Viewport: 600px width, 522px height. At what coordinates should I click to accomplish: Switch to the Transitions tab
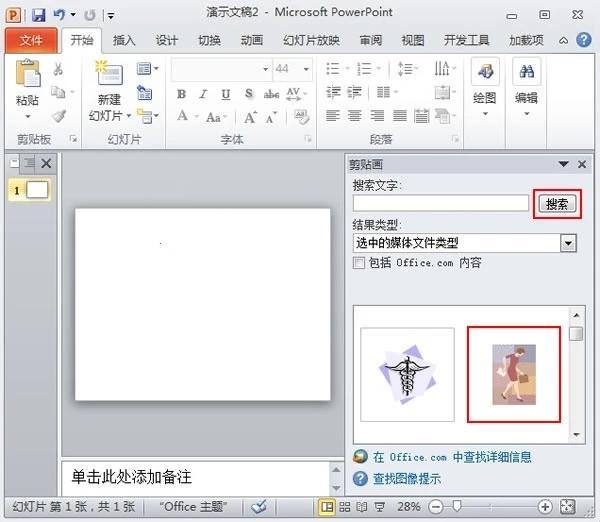(209, 40)
